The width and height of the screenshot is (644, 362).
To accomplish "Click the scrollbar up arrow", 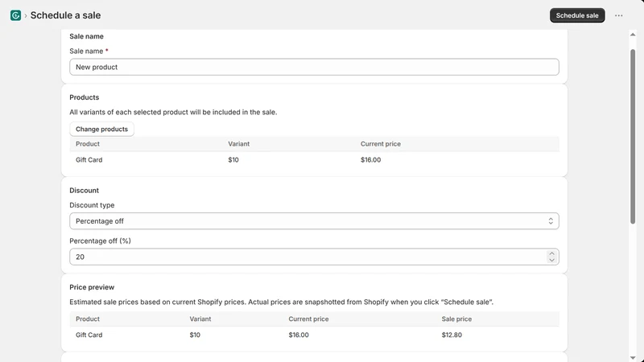I will [633, 35].
